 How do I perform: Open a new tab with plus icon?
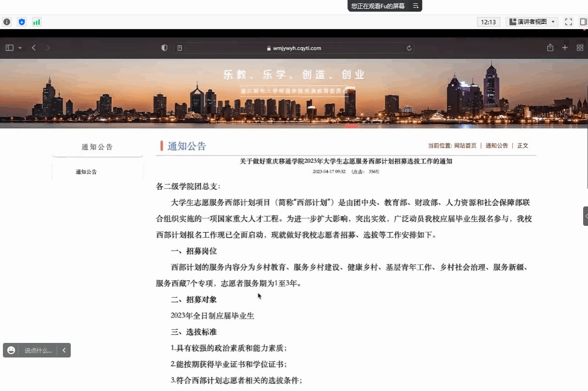[x=565, y=48]
